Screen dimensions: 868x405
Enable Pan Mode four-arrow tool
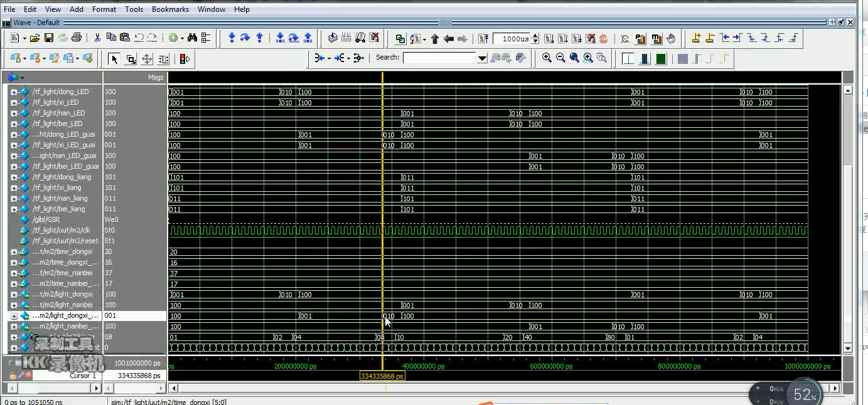click(x=147, y=59)
